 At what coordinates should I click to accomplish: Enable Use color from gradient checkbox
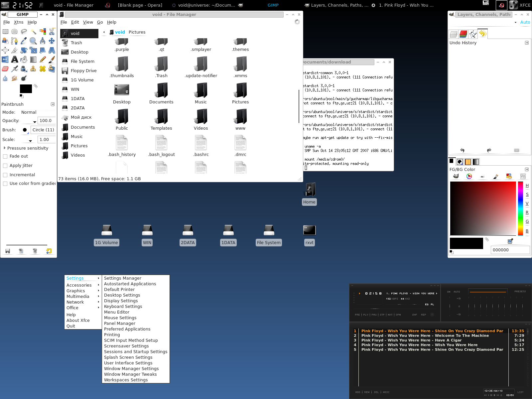click(5, 184)
